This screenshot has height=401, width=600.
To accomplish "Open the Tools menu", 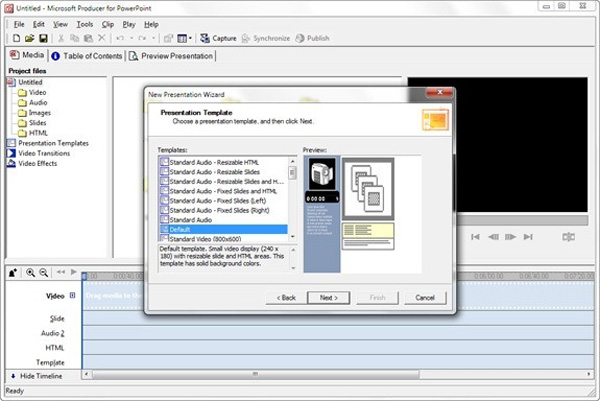I will [x=85, y=24].
